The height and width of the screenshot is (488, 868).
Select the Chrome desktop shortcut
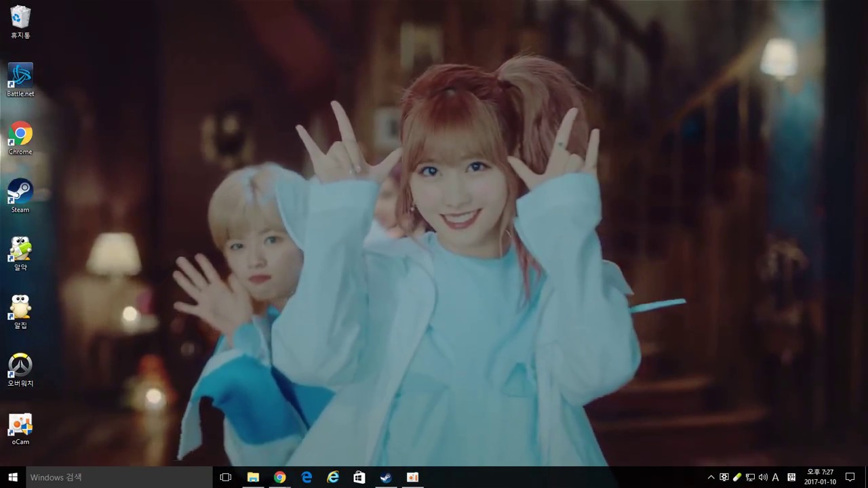(20, 138)
